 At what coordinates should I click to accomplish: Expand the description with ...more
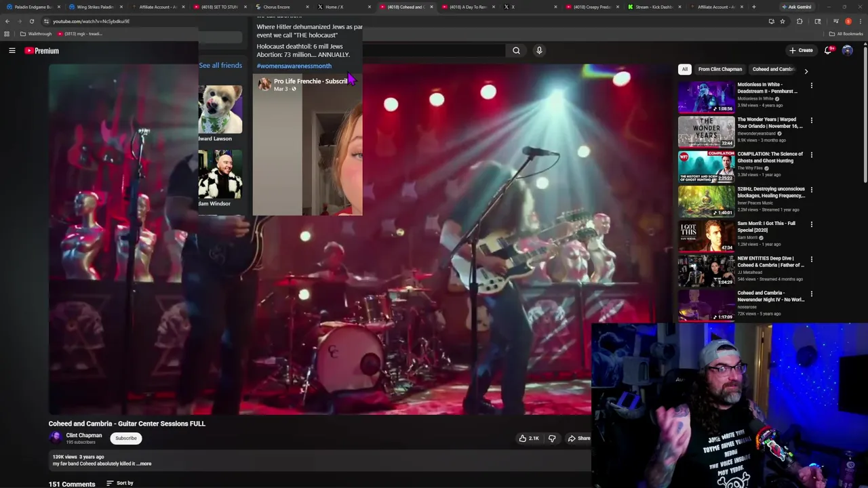pyautogui.click(x=144, y=464)
